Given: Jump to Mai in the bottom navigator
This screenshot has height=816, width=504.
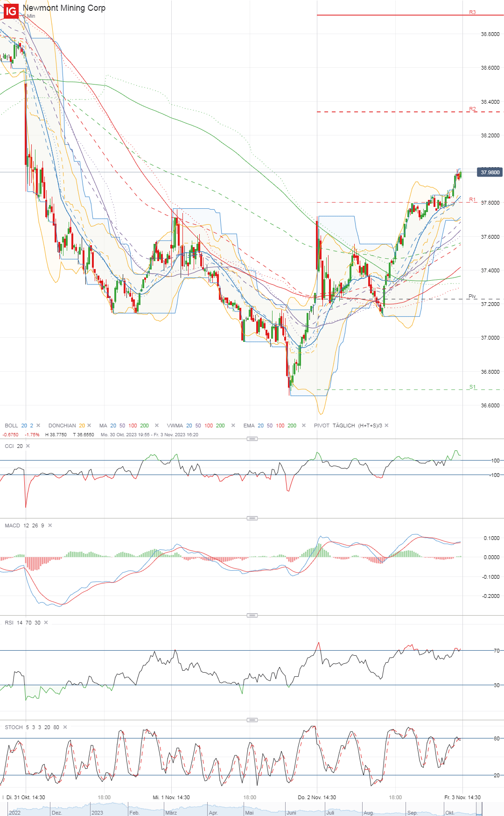Looking at the screenshot, I should (x=249, y=813).
